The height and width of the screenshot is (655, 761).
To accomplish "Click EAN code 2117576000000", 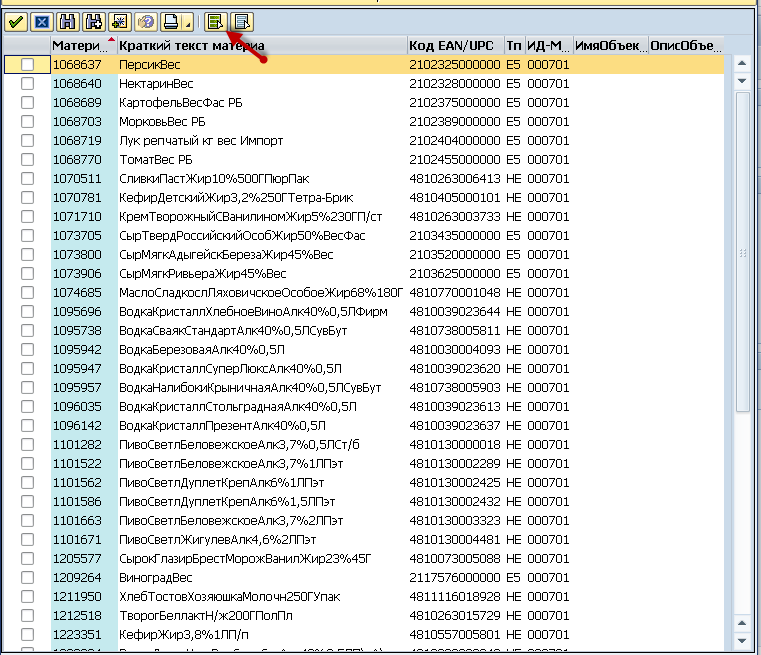I will click(455, 577).
